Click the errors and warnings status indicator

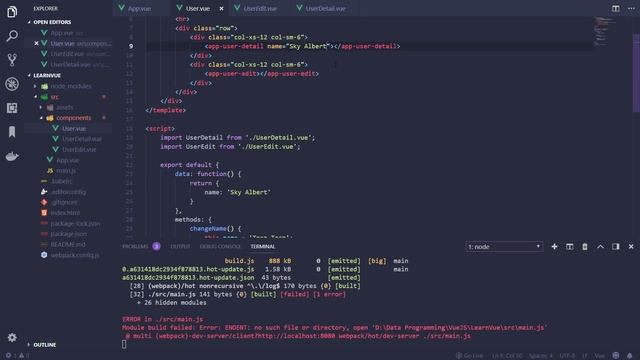[17, 356]
